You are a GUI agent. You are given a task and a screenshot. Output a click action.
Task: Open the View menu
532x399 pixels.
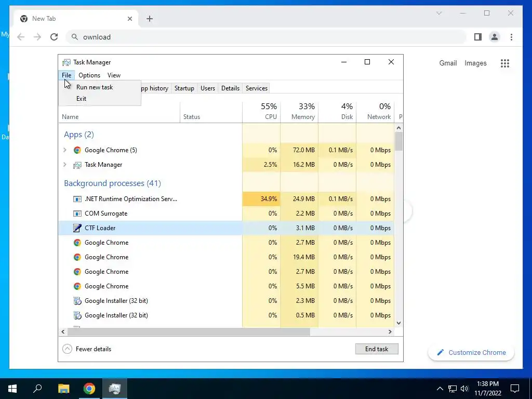click(x=114, y=75)
